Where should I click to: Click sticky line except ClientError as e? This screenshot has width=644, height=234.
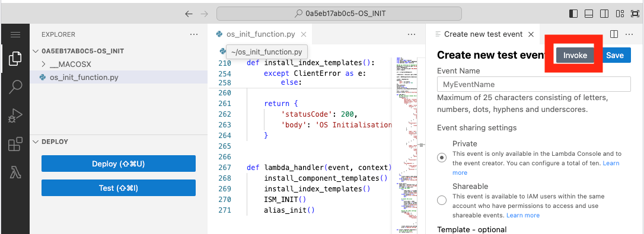[315, 73]
